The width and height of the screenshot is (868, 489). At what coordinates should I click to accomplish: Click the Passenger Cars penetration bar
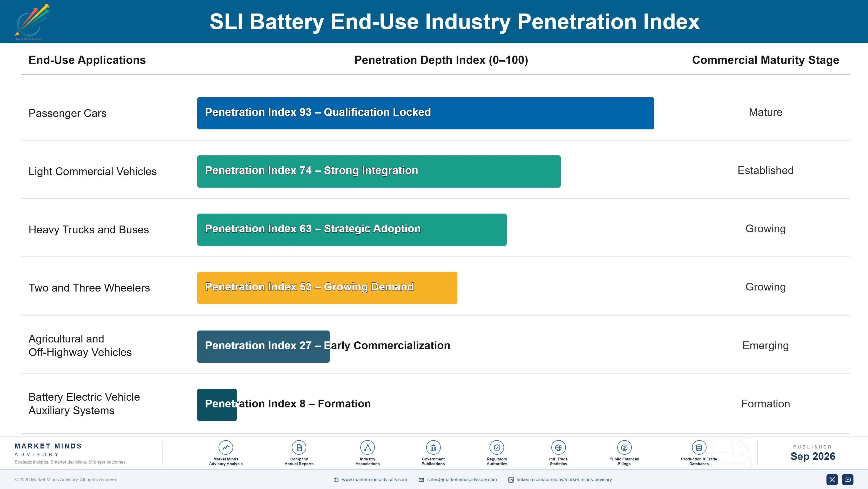pyautogui.click(x=426, y=113)
